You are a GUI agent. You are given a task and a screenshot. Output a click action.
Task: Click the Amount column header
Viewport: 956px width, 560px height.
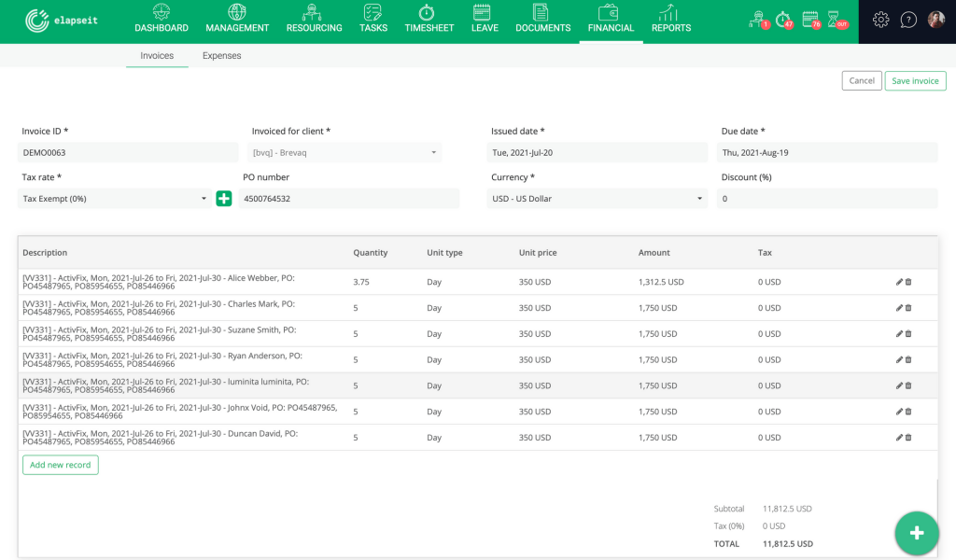654,252
